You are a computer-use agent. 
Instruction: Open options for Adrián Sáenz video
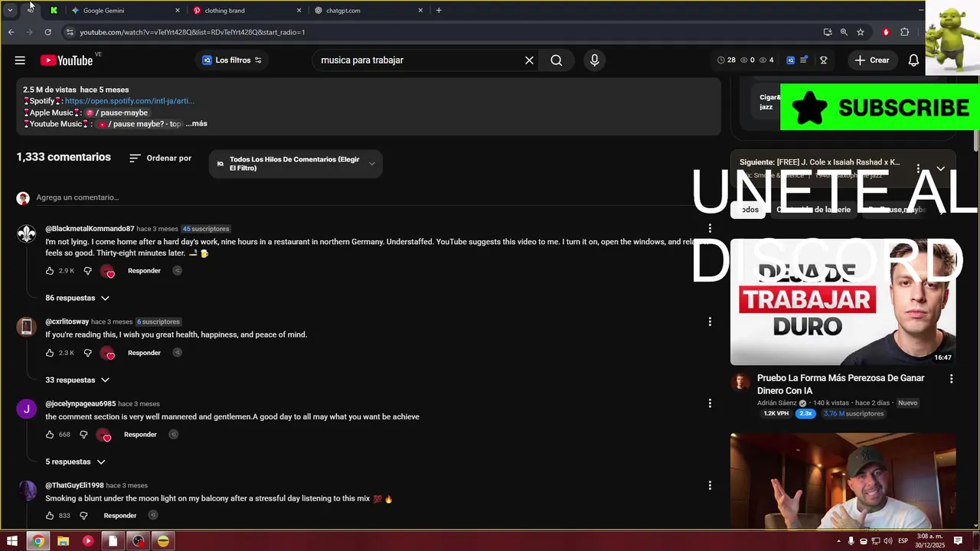tap(951, 379)
